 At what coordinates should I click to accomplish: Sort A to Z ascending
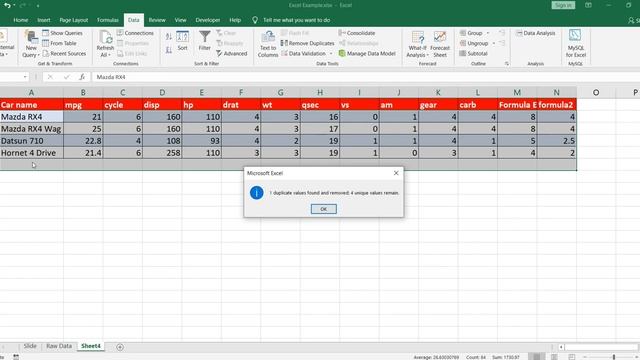pos(169,37)
